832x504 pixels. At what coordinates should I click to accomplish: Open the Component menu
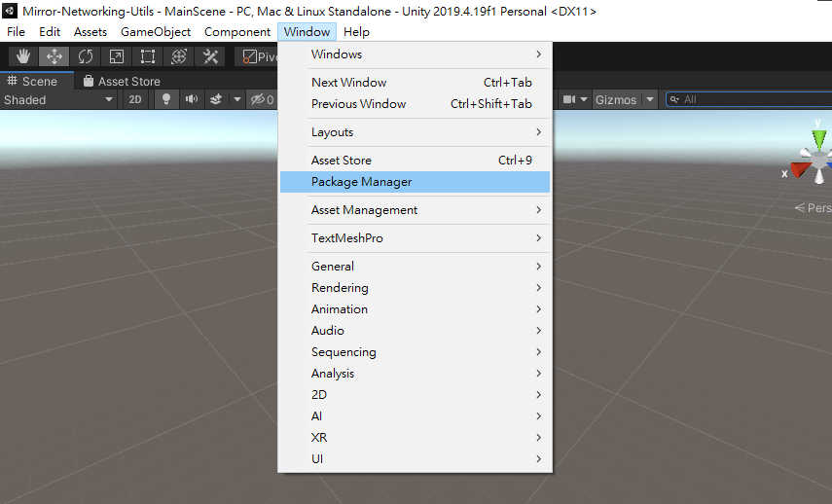tap(237, 32)
